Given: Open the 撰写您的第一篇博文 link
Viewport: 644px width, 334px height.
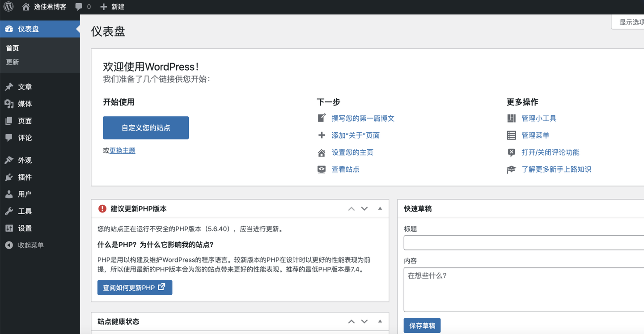Looking at the screenshot, I should tap(363, 118).
